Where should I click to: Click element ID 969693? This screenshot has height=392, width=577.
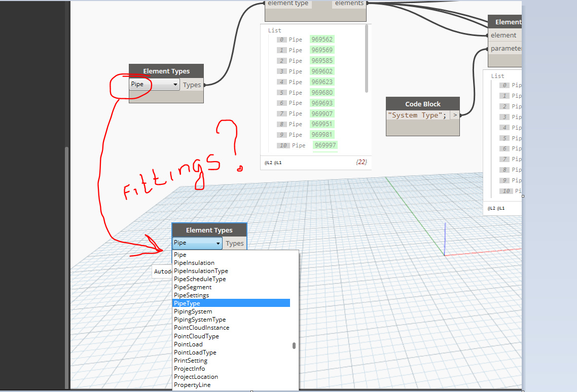(x=322, y=103)
